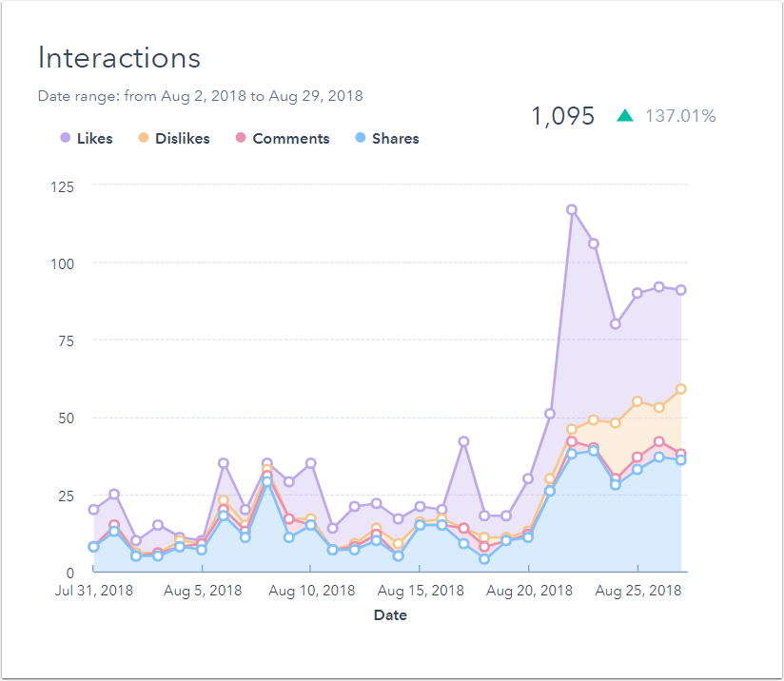Click the date range subtitle text
This screenshot has height=681, width=784.
click(x=200, y=96)
